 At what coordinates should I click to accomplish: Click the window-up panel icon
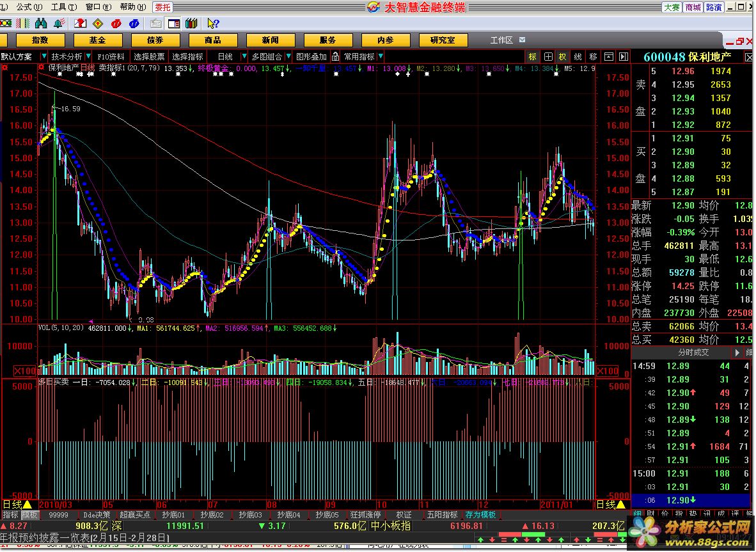[x=609, y=57]
